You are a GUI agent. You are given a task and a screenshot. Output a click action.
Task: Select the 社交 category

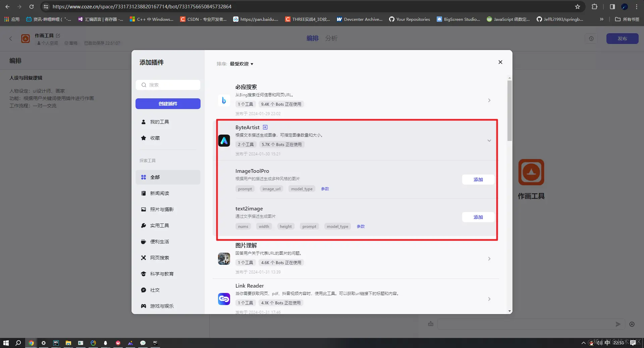coord(168,290)
